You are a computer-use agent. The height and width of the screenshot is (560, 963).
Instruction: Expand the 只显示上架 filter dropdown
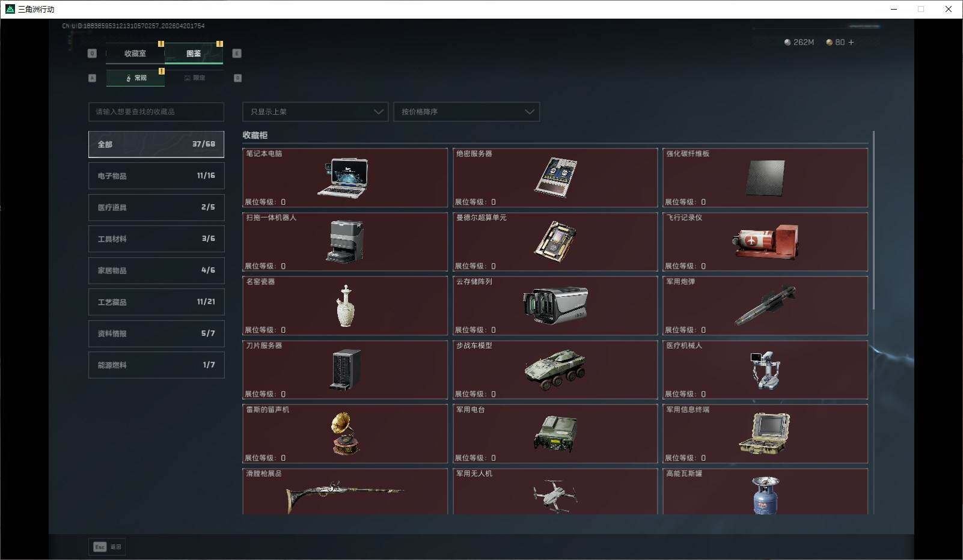tap(315, 112)
